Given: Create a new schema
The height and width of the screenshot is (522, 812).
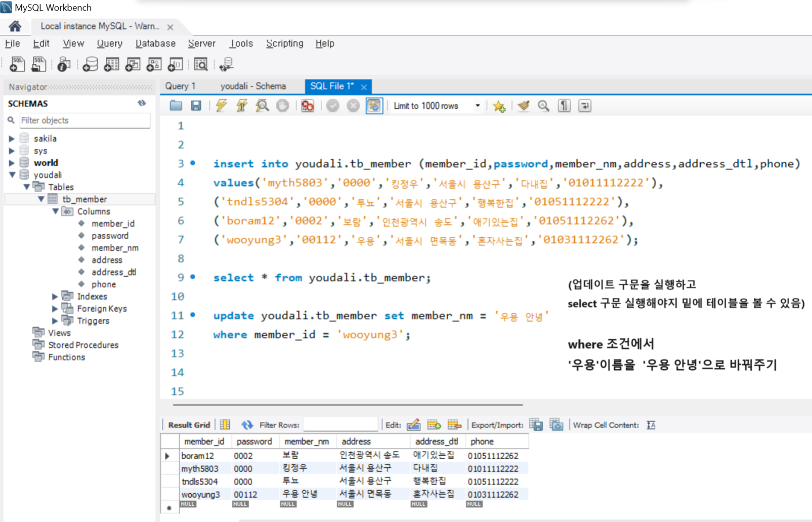Looking at the screenshot, I should click(x=90, y=64).
